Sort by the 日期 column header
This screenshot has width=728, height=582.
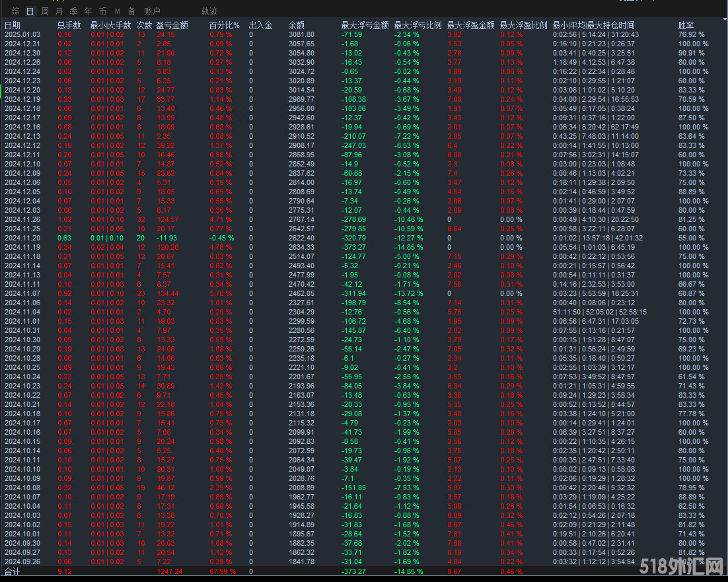(x=13, y=25)
